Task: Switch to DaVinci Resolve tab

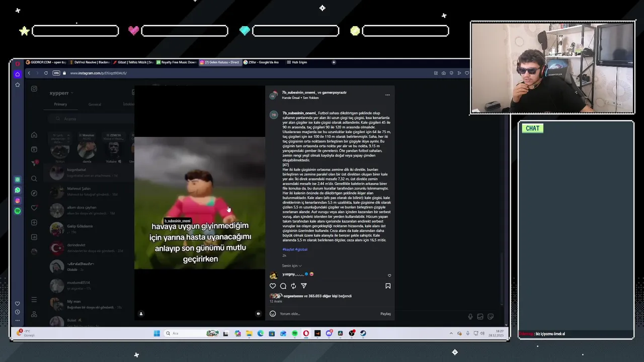Action: coord(89,62)
